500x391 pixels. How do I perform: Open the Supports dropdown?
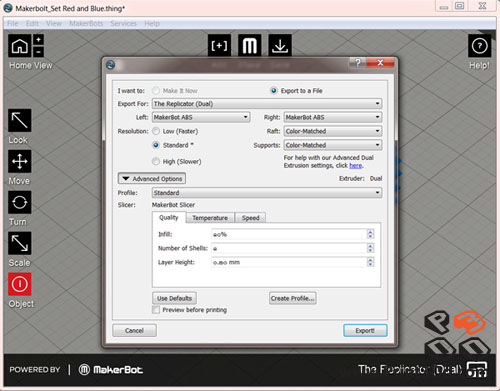[x=333, y=145]
